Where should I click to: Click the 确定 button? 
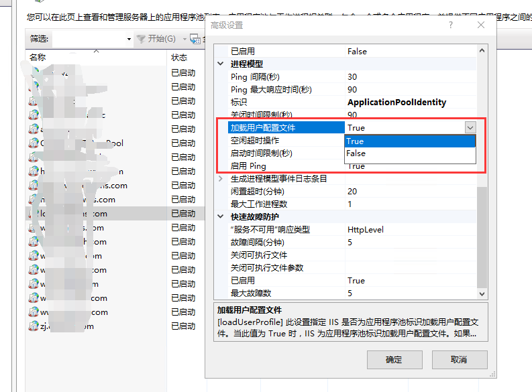click(394, 359)
